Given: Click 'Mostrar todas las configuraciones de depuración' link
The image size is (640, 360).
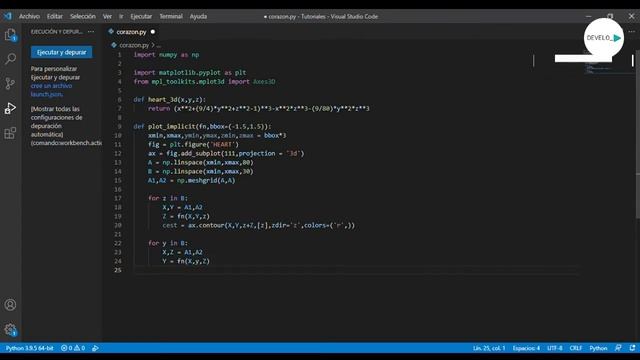Looking at the screenshot, I should click(56, 122).
